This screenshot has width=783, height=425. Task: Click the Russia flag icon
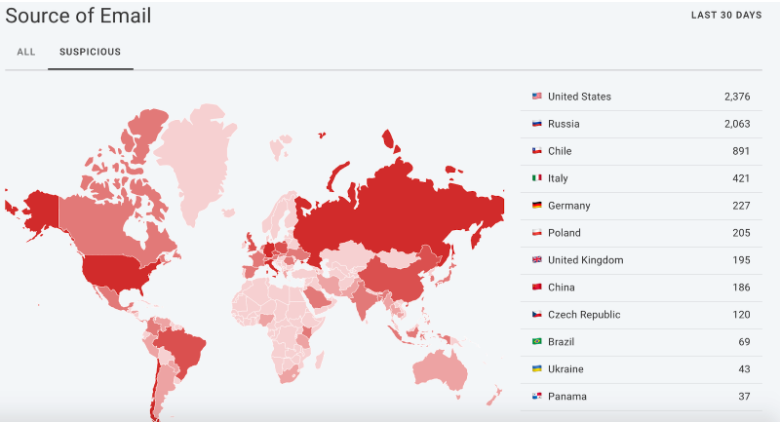tap(537, 123)
